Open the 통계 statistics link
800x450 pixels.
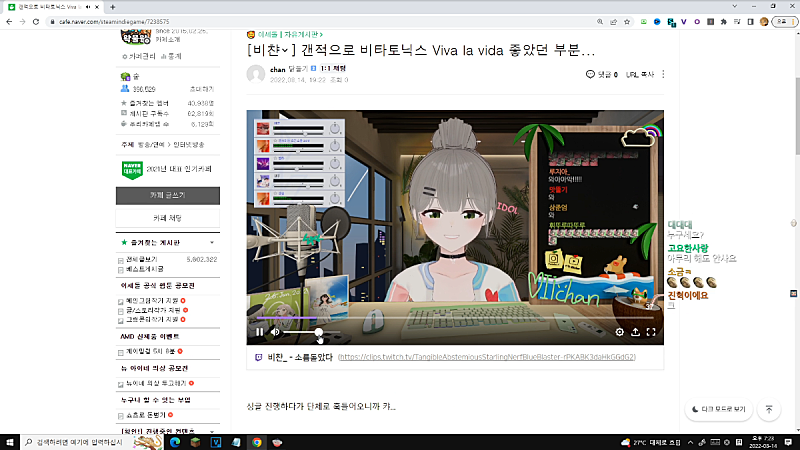click(171, 57)
